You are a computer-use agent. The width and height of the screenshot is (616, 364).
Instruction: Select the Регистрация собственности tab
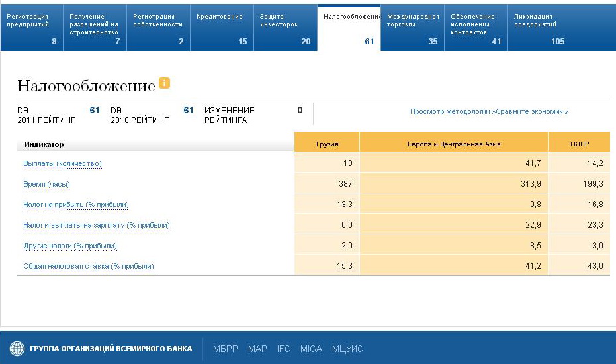pos(157,28)
